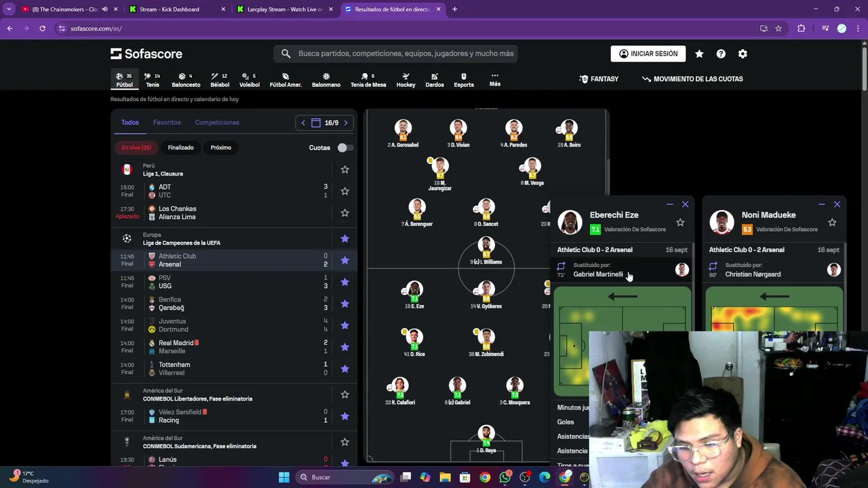Unfavorite the Athletic Club vs Arsenal match

344,260
